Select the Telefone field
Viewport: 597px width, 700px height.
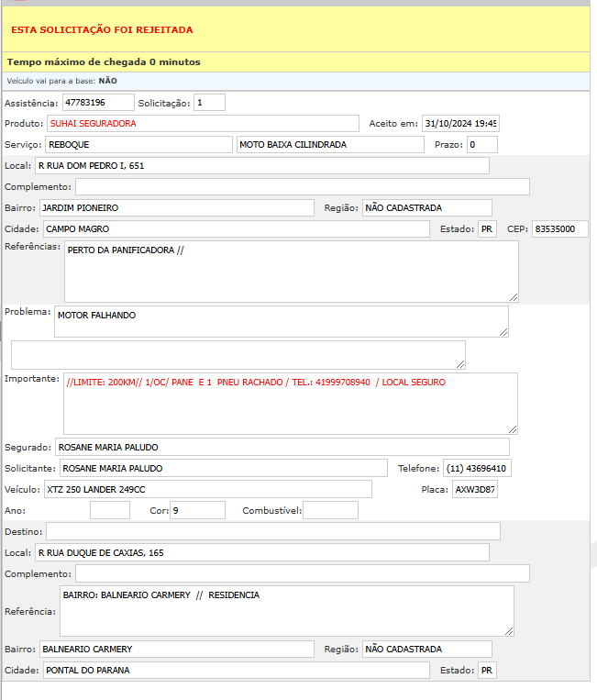[477, 469]
